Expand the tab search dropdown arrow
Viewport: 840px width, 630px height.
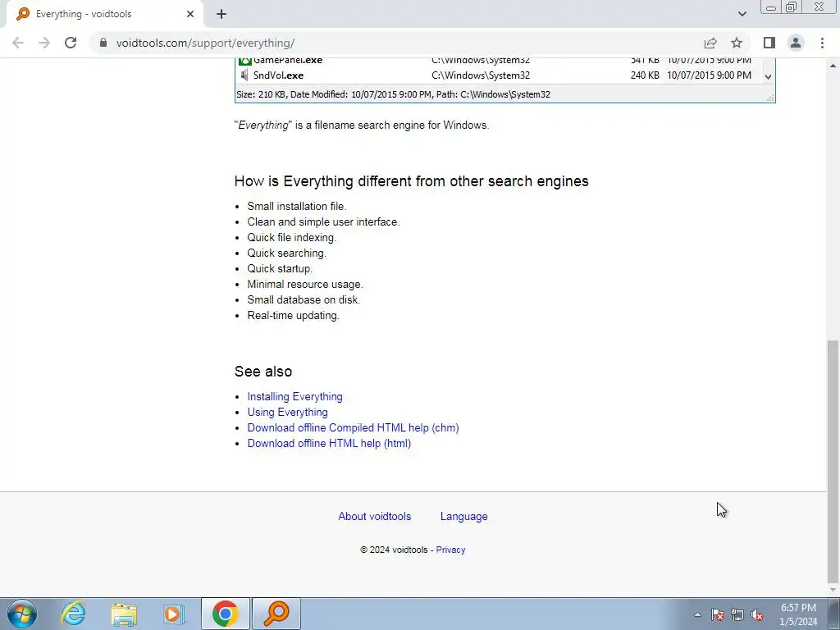742,14
